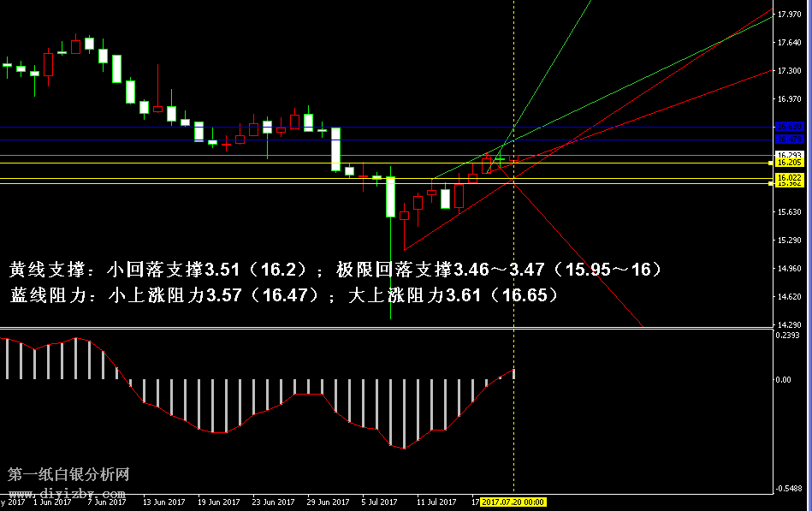Click the 29 Jun 2017 date axis label
Screen dimensions: 812x511
coord(328,502)
